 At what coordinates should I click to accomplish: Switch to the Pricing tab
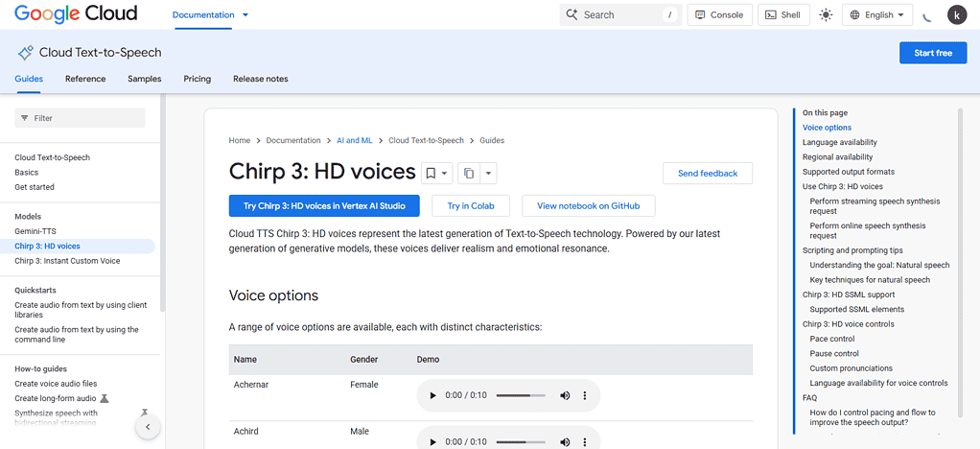(x=197, y=79)
